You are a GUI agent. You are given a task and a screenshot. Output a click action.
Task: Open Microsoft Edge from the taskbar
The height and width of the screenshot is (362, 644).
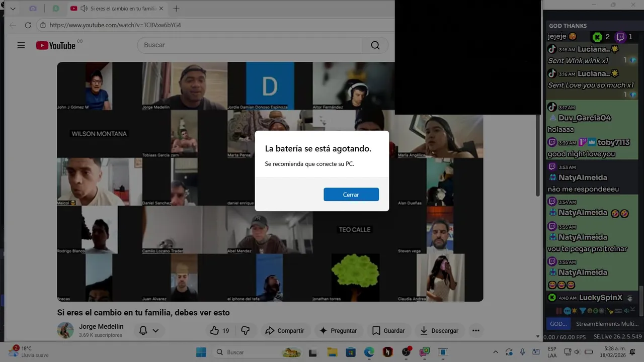point(369,352)
